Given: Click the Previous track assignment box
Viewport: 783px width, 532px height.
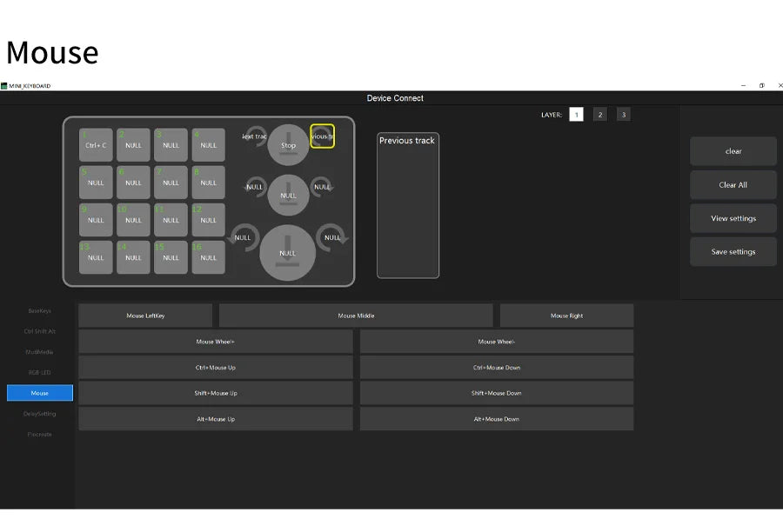Looking at the screenshot, I should 408,205.
